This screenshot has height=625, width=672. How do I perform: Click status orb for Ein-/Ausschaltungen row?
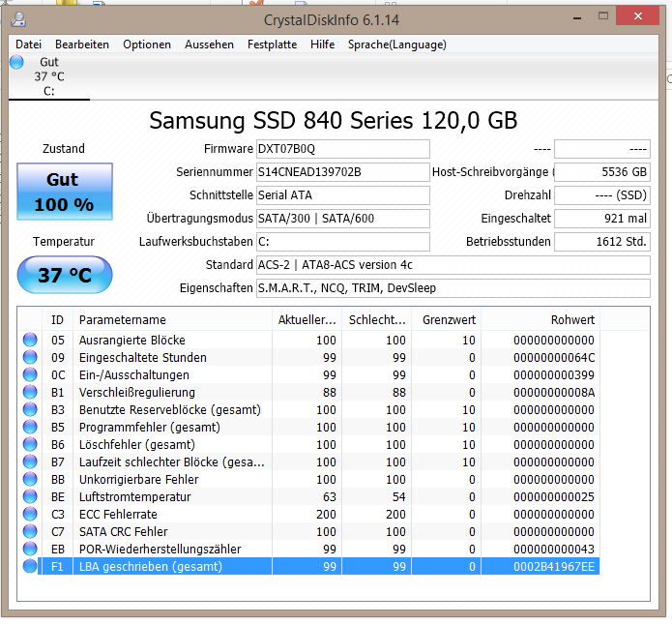pos(30,374)
